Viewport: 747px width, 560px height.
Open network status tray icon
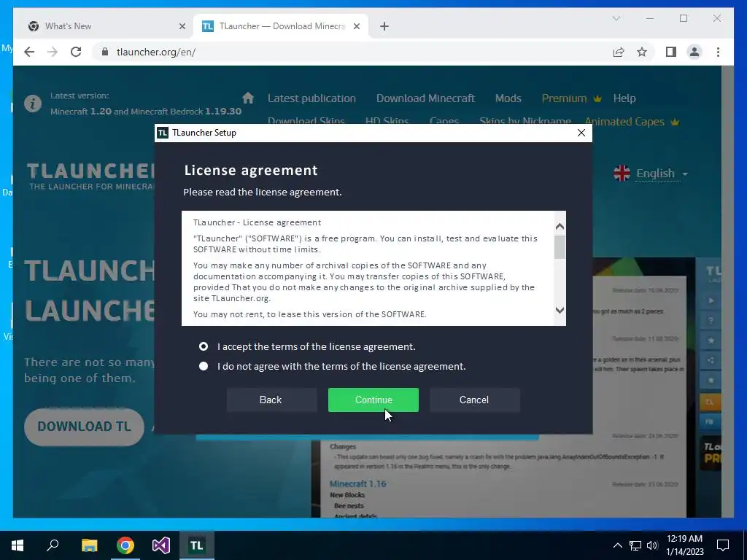click(x=635, y=545)
